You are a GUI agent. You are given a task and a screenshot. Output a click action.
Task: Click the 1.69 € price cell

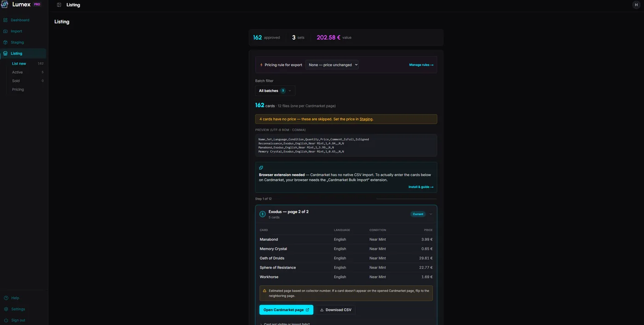427,277
